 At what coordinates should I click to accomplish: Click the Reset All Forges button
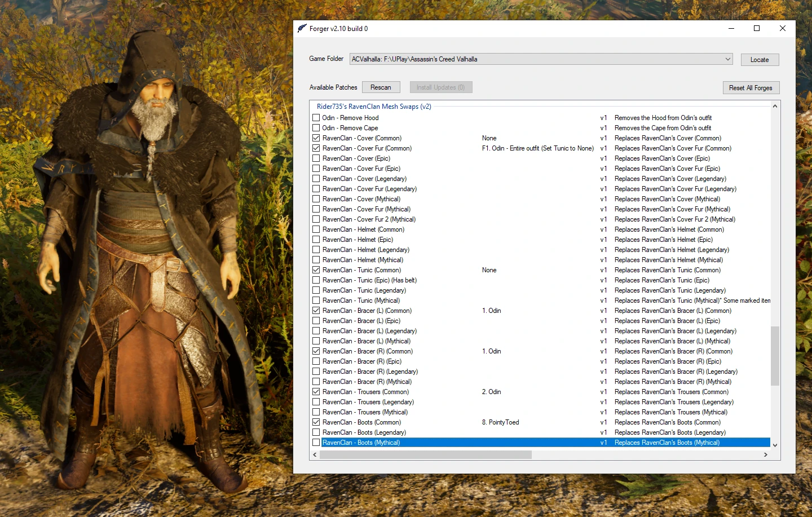pyautogui.click(x=751, y=88)
